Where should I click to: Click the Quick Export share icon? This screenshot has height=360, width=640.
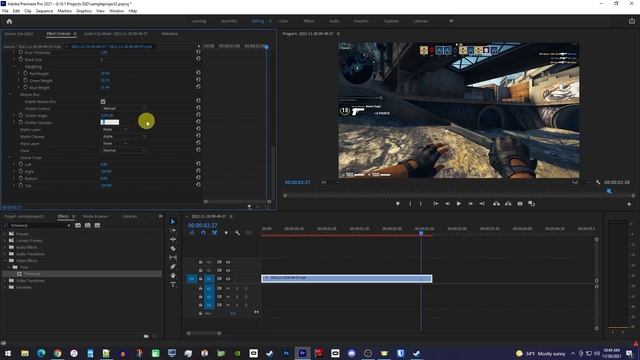(631, 21)
